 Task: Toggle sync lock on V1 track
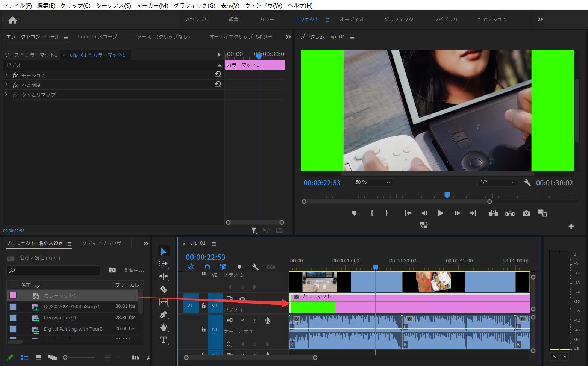(x=229, y=299)
